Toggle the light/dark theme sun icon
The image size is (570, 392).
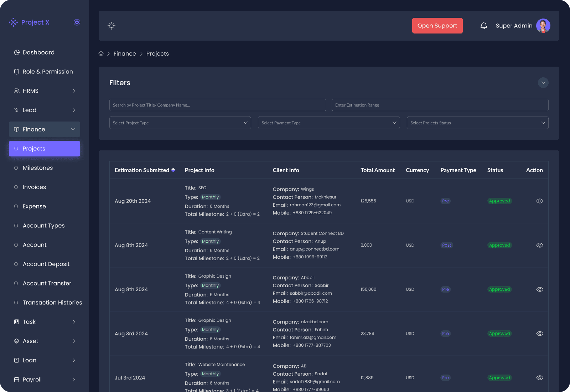[112, 26]
